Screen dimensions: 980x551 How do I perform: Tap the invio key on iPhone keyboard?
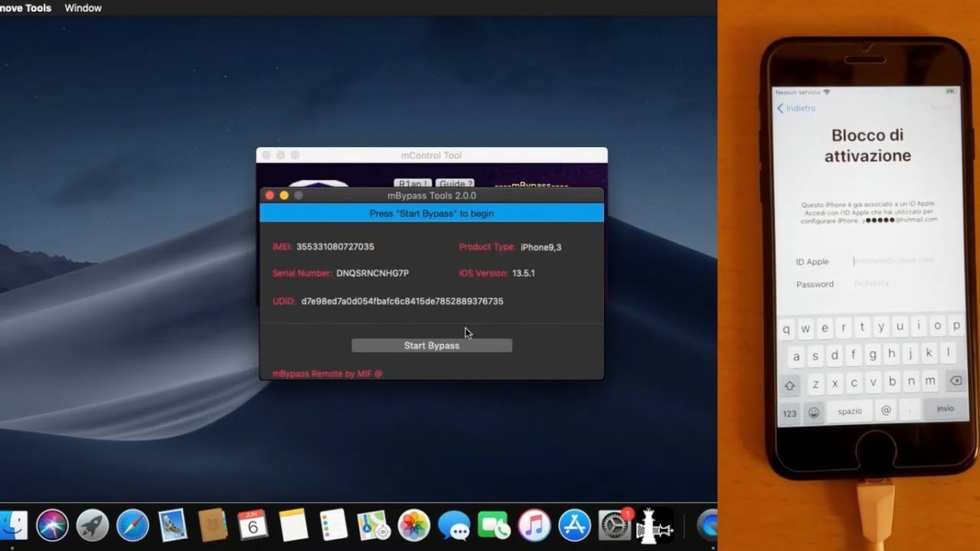pyautogui.click(x=945, y=409)
